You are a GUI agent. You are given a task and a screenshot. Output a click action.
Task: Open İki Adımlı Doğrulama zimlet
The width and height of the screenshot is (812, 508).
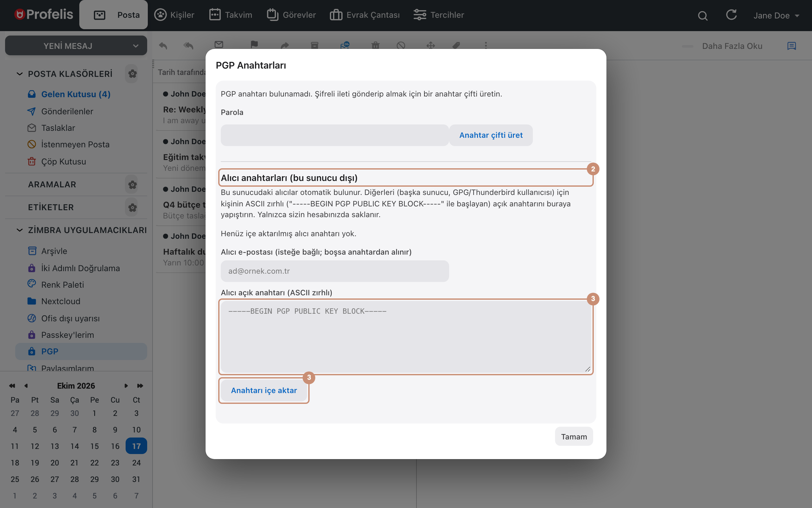[80, 268]
